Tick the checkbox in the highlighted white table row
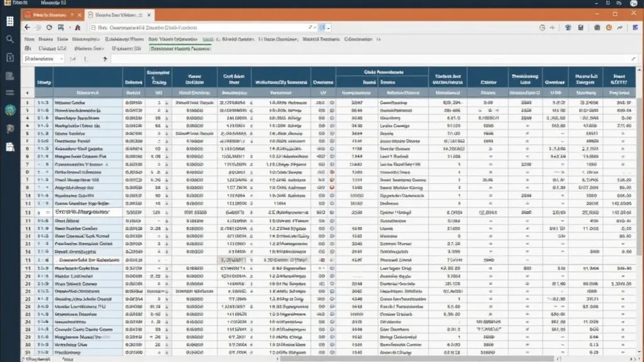This screenshot has width=644, height=362. pos(48,212)
